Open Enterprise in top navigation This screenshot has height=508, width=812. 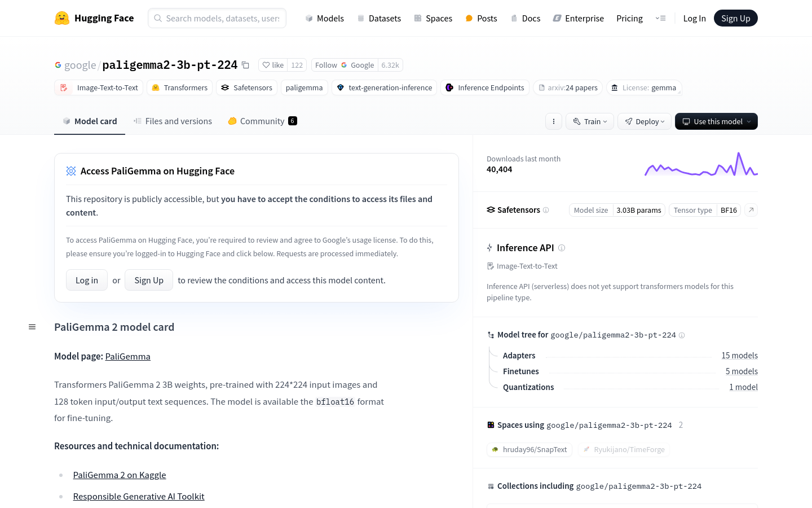click(579, 18)
